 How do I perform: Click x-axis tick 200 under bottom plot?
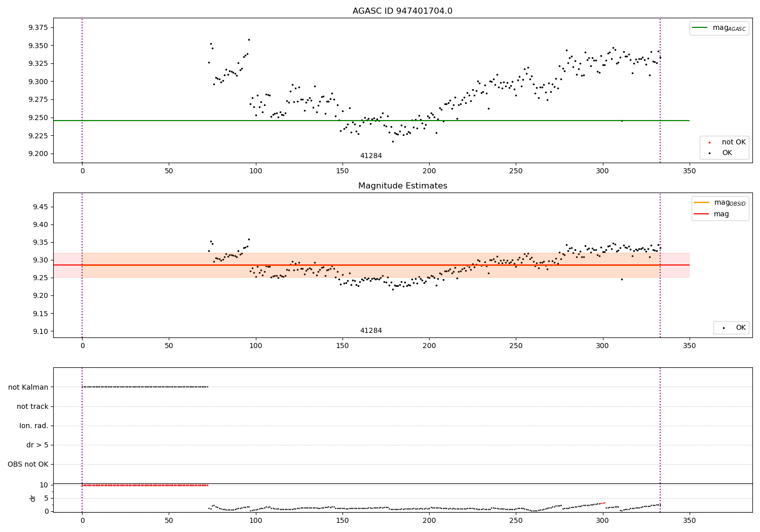429,520
